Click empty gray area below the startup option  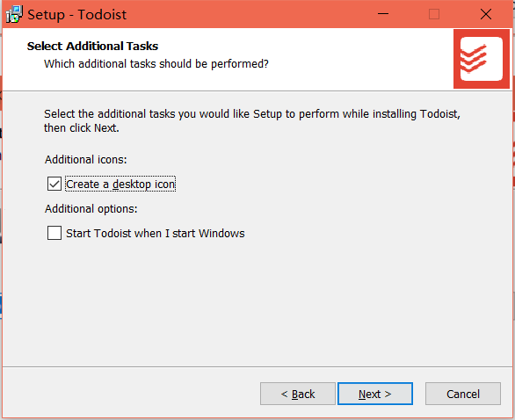pyautogui.click(x=257, y=302)
